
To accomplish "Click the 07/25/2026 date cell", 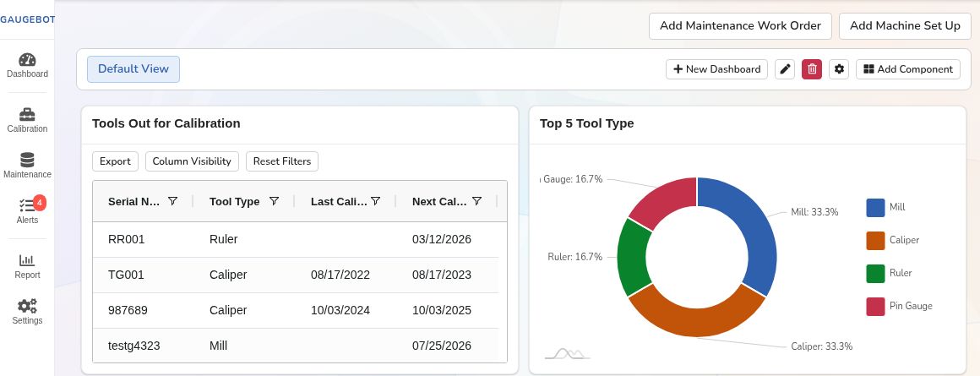I will click(442, 346).
